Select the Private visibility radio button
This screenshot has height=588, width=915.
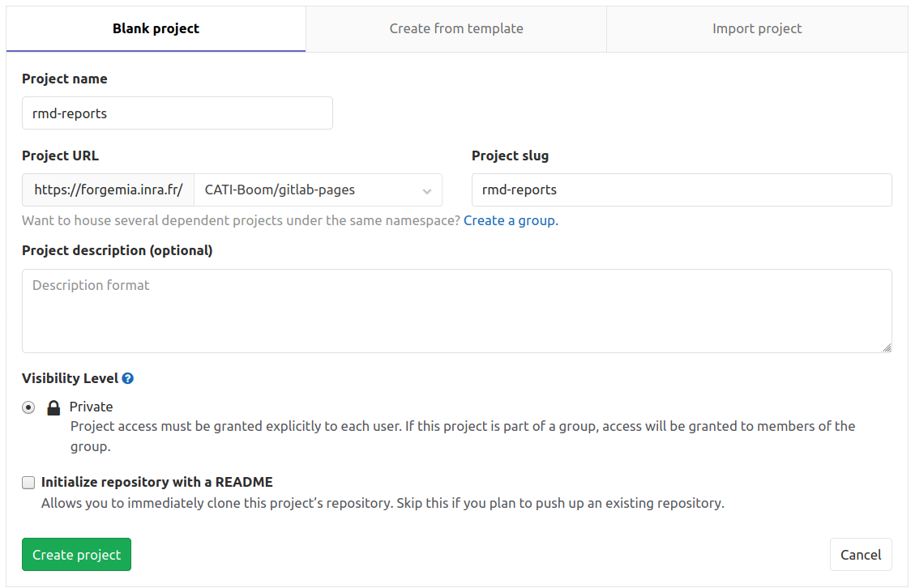(28, 407)
